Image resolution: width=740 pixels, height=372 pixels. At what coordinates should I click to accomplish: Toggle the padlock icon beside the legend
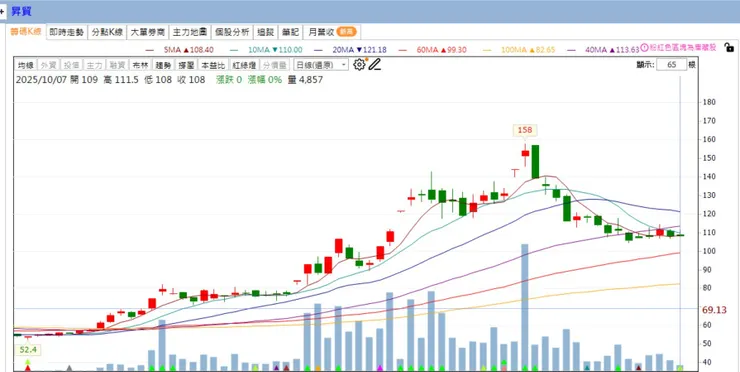[729, 47]
